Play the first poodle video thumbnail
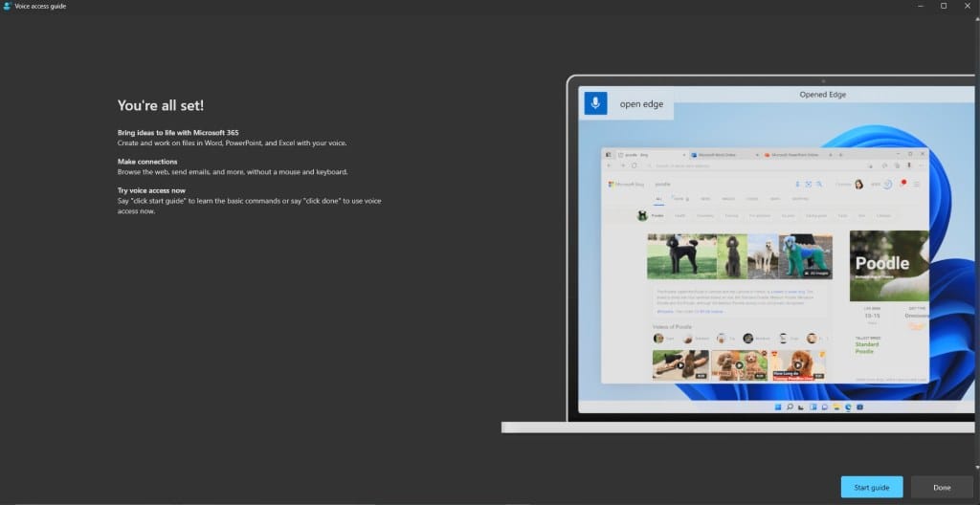980x505 pixels. click(680, 364)
